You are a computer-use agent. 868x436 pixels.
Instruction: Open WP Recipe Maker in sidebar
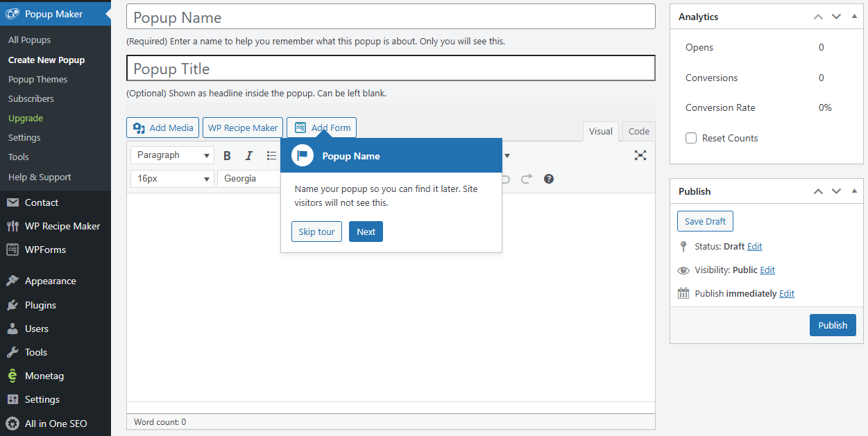(x=62, y=226)
